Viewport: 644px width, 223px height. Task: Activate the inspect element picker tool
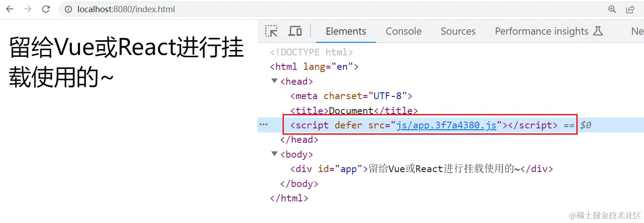tap(271, 31)
